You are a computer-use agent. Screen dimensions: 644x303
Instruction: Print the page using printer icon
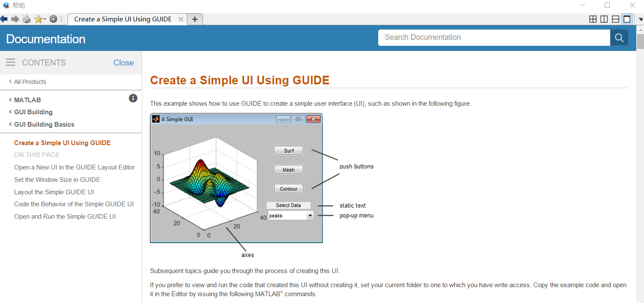coord(26,19)
